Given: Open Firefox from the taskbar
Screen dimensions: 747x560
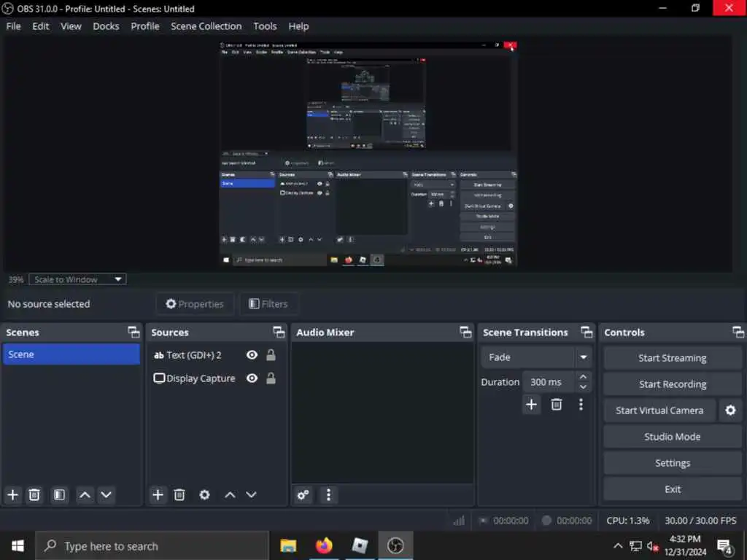Looking at the screenshot, I should [x=324, y=545].
